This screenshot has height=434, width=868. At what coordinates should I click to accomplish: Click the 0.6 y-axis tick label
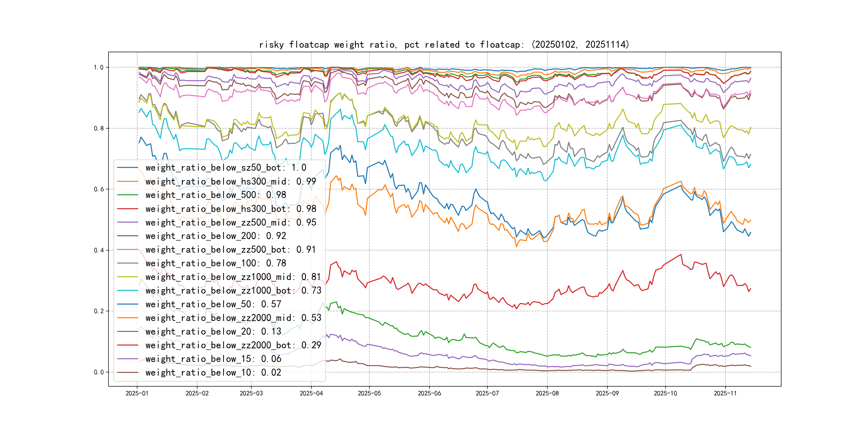coord(99,189)
